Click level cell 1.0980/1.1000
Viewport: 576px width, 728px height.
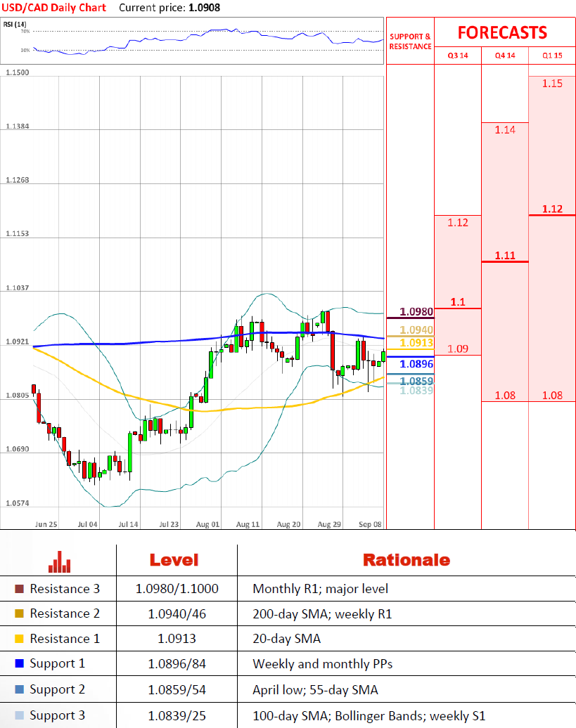(x=177, y=589)
